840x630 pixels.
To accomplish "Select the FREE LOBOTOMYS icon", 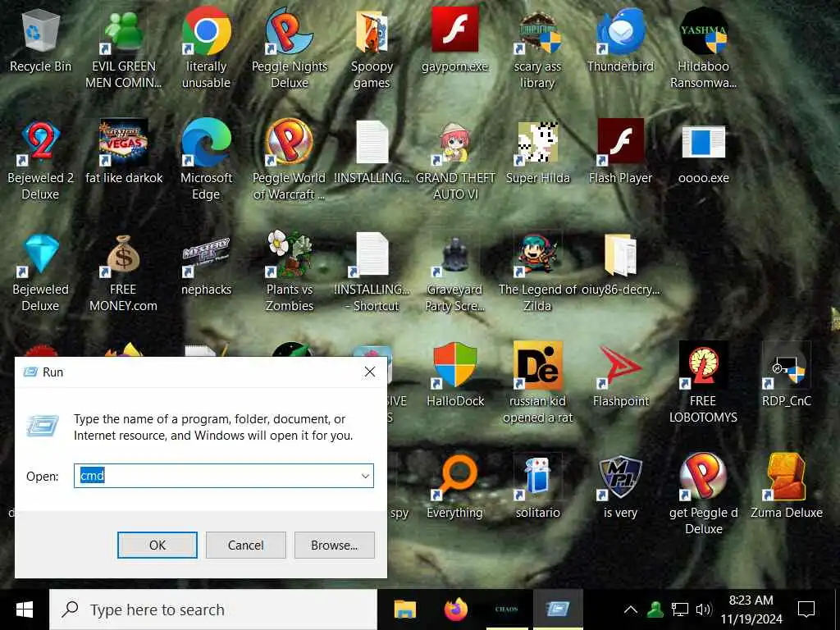I will click(x=703, y=367).
